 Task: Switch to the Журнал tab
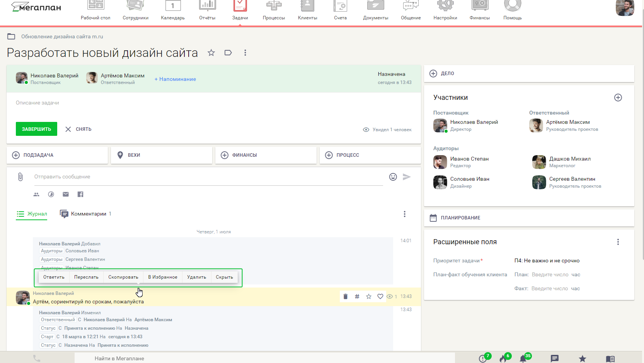click(32, 214)
